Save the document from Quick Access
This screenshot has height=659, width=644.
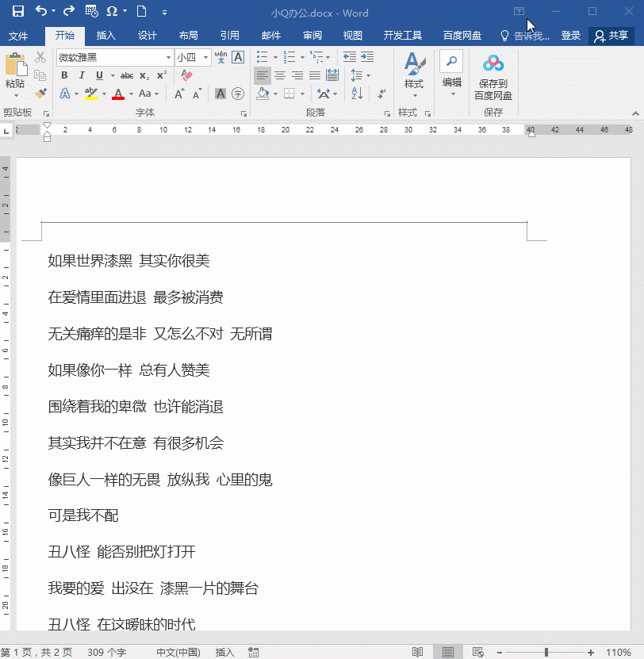click(x=17, y=11)
